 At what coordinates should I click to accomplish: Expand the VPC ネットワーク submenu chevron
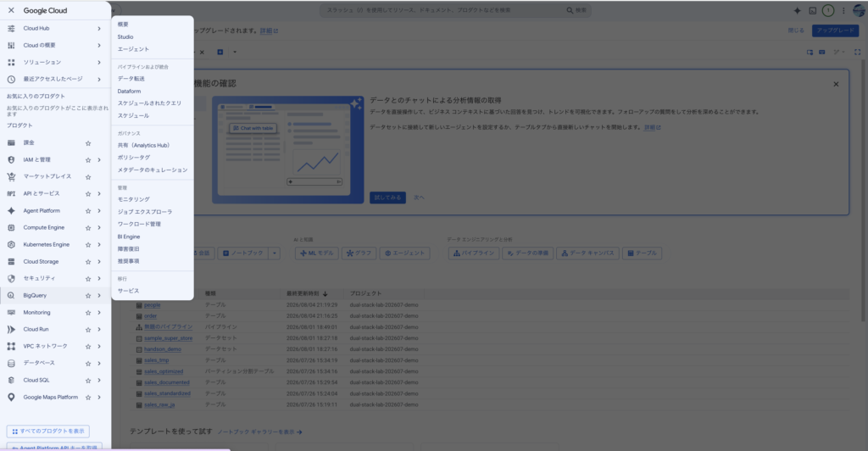point(99,347)
